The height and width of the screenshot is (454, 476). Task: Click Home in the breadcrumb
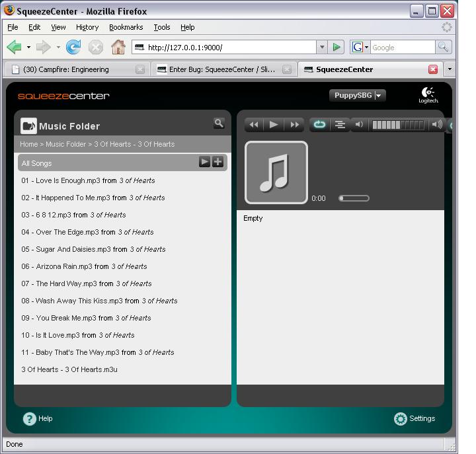(x=28, y=144)
